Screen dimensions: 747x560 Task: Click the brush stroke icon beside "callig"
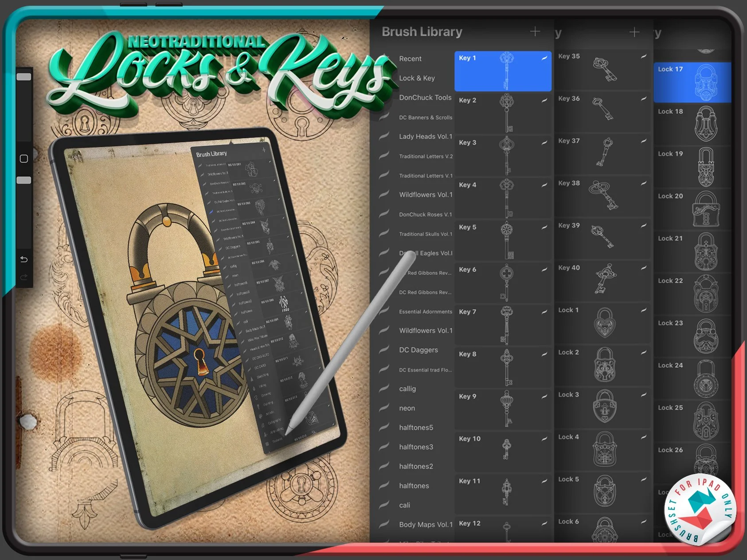click(384, 389)
